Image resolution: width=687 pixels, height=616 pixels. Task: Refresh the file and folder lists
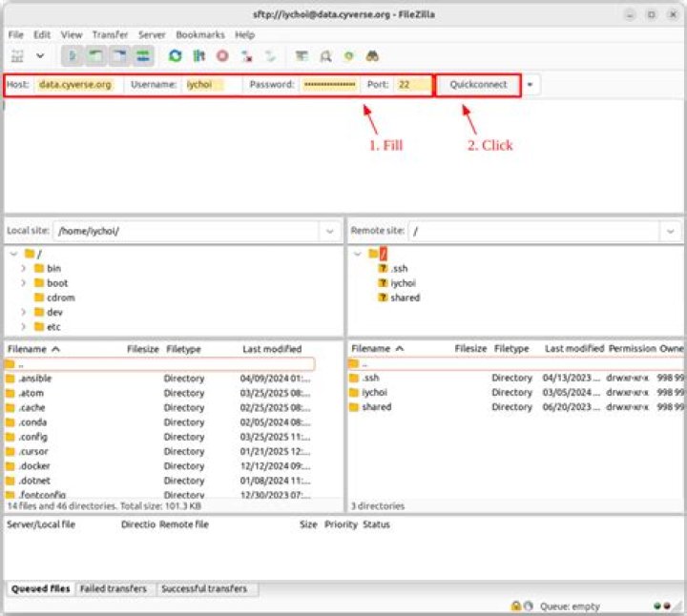(176, 56)
